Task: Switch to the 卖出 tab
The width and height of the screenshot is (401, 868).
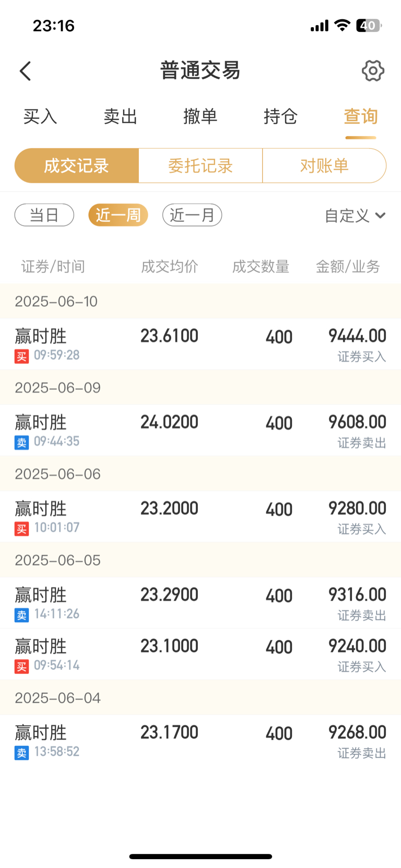Action: [120, 116]
